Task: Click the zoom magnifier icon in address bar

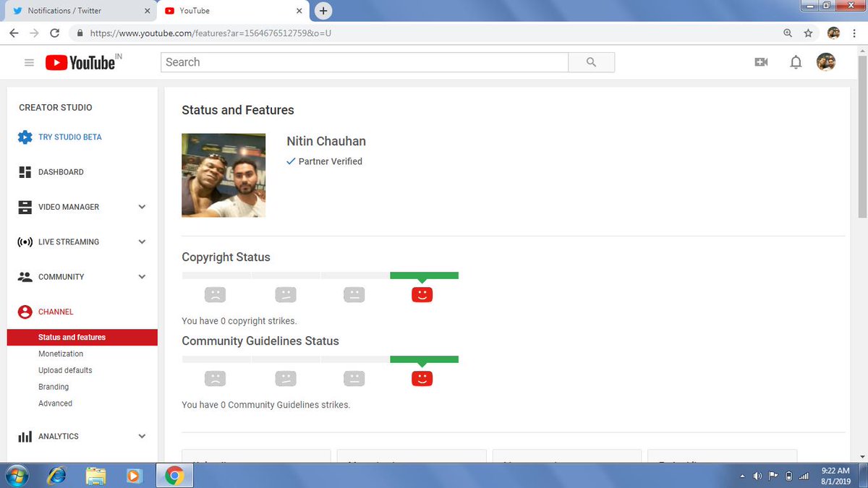Action: tap(788, 33)
